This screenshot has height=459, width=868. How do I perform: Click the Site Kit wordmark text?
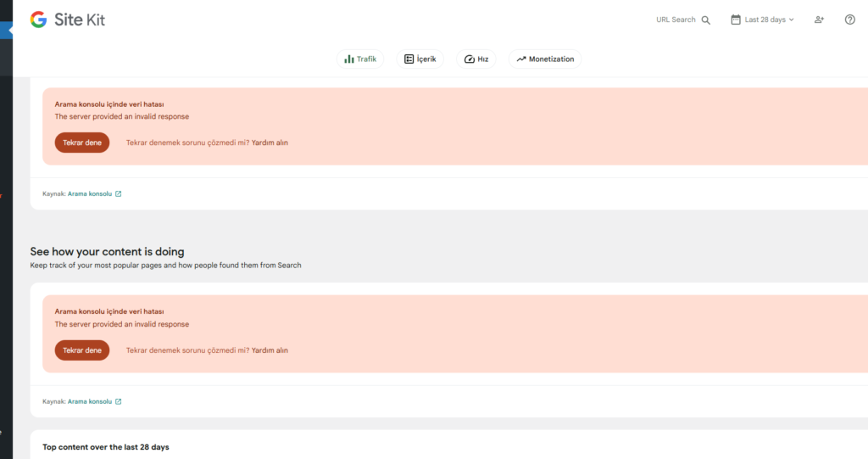[80, 20]
